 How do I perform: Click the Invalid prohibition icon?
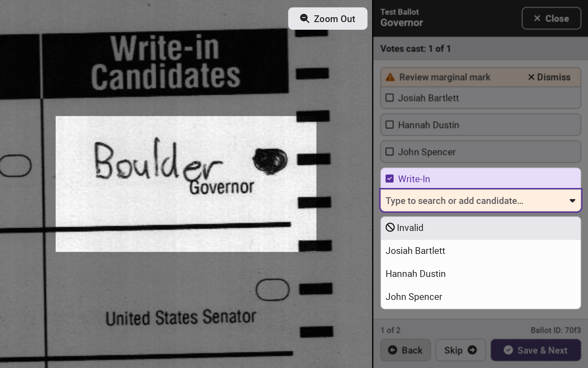tap(390, 228)
